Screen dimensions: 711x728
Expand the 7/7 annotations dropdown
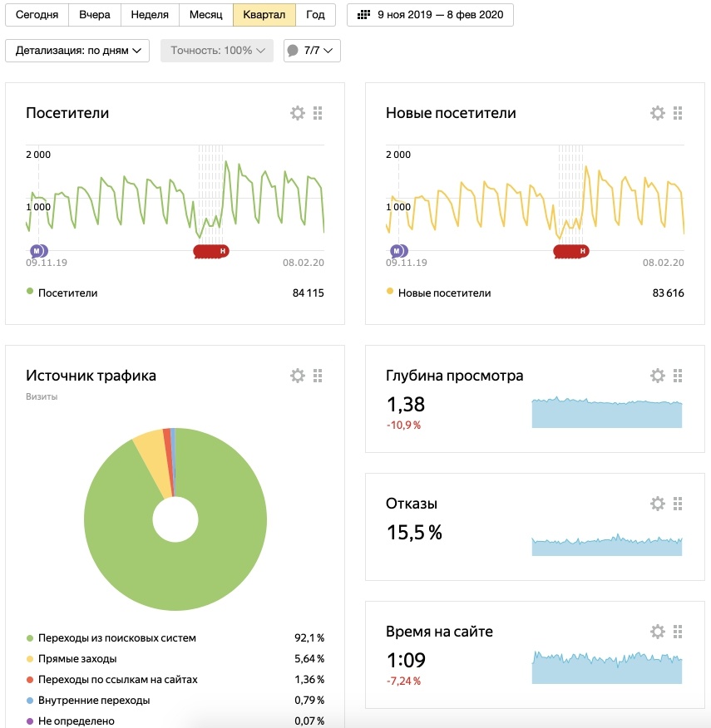pyautogui.click(x=312, y=51)
